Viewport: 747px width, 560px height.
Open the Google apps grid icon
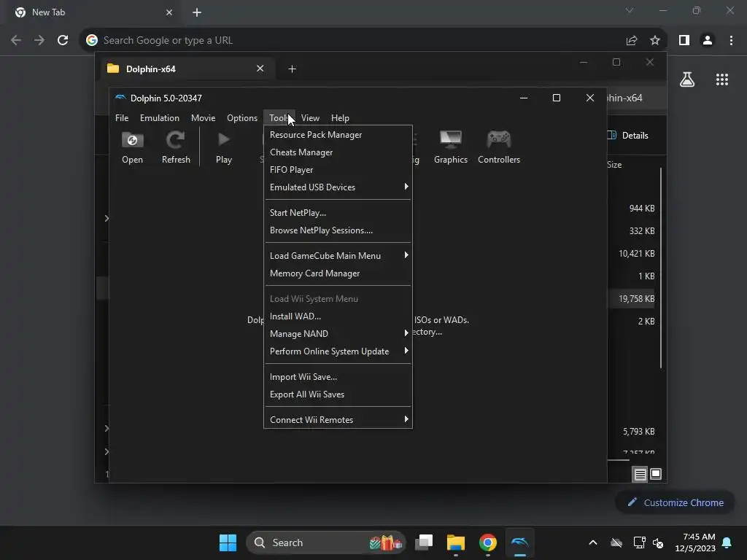coord(722,79)
